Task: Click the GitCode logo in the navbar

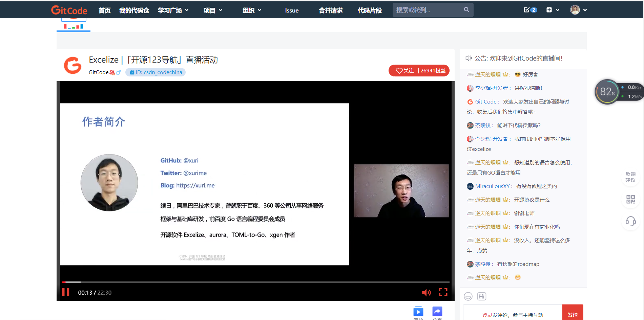Action: 69,10
